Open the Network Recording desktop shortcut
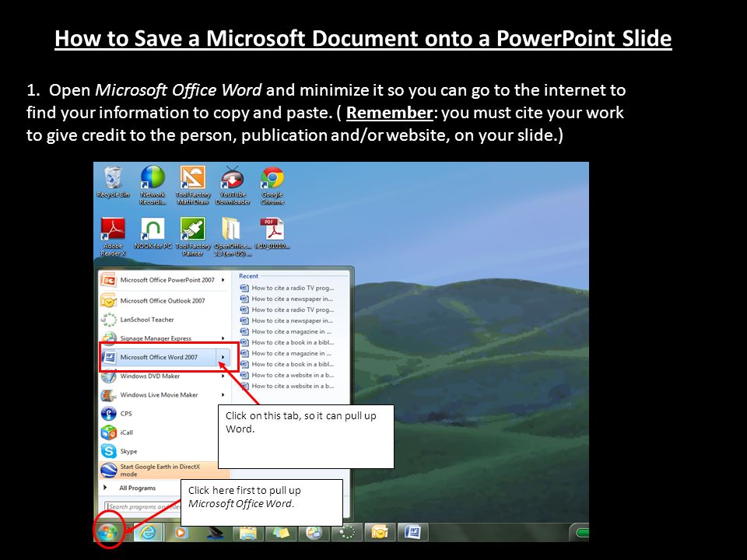 pyautogui.click(x=153, y=185)
